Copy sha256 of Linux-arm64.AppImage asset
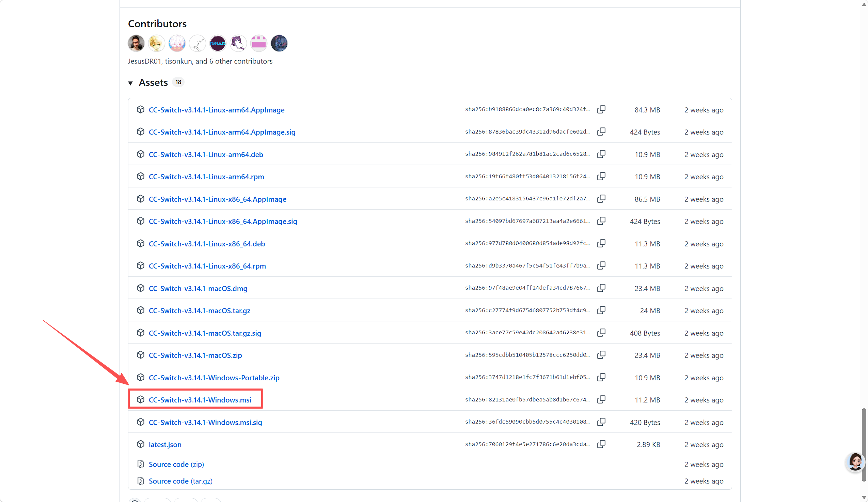 click(601, 110)
